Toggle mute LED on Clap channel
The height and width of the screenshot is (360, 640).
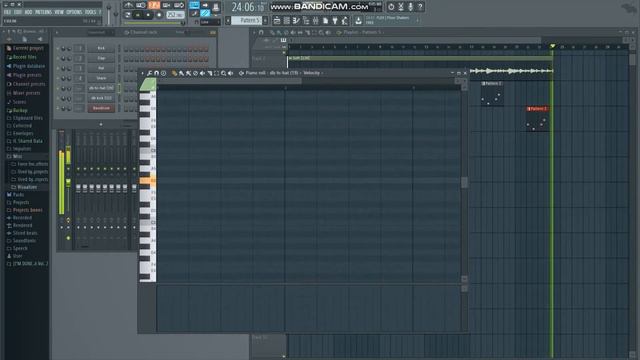(58, 58)
